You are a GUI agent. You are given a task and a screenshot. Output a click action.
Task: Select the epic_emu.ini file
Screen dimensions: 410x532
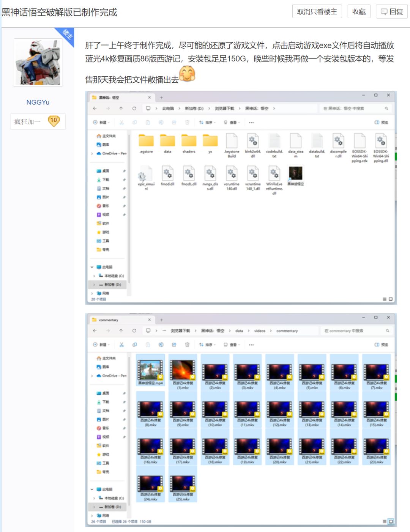click(146, 178)
